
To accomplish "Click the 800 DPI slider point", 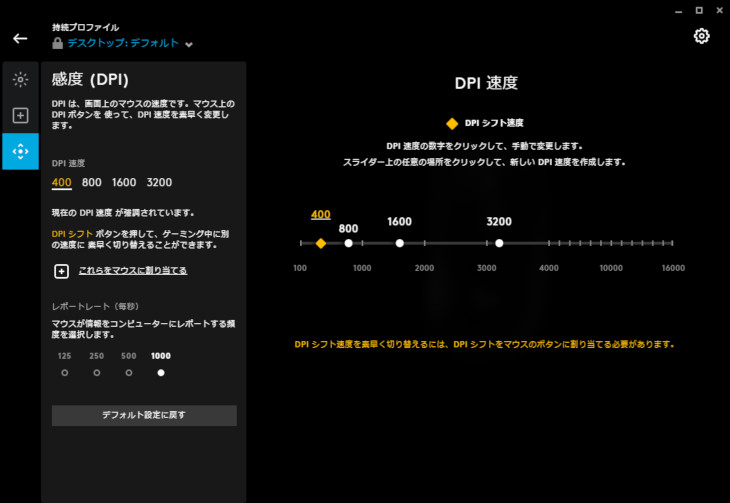I will pos(348,243).
